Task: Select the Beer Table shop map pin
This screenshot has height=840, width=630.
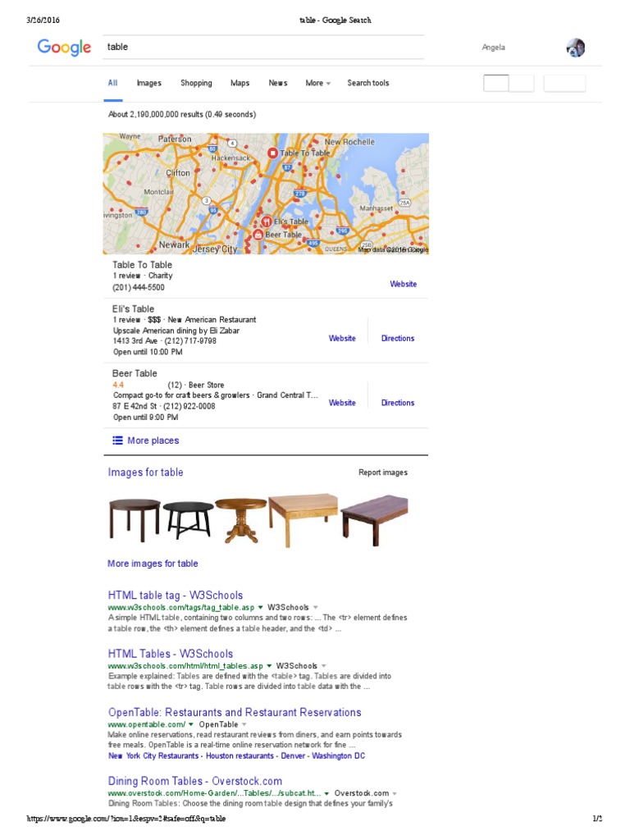Action: pyautogui.click(x=258, y=235)
